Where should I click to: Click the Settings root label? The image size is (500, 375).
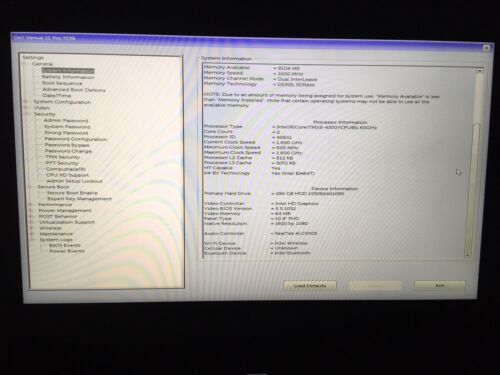pos(33,58)
